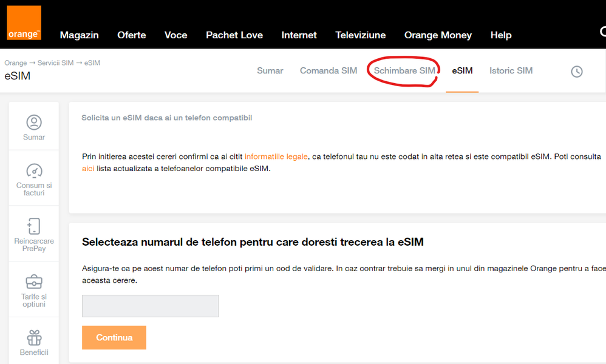Open the Magazin menu
606x364 pixels.
(x=79, y=35)
